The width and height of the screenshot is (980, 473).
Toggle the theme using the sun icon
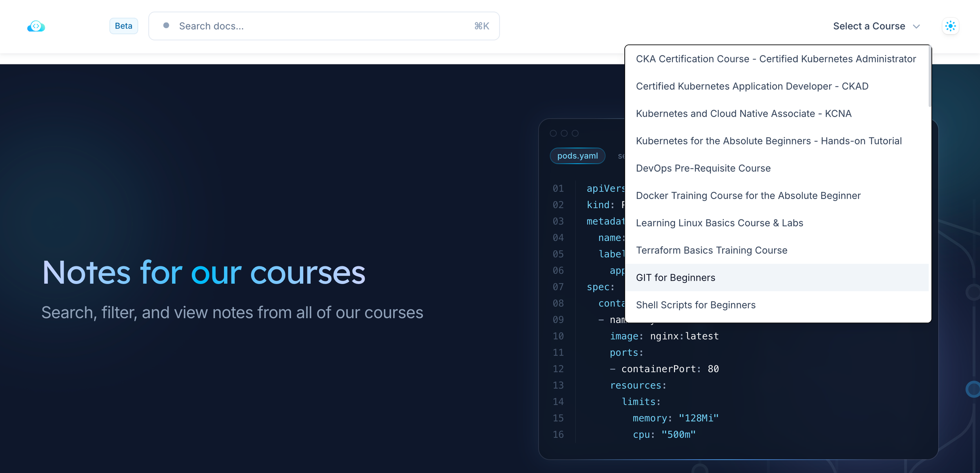point(951,26)
